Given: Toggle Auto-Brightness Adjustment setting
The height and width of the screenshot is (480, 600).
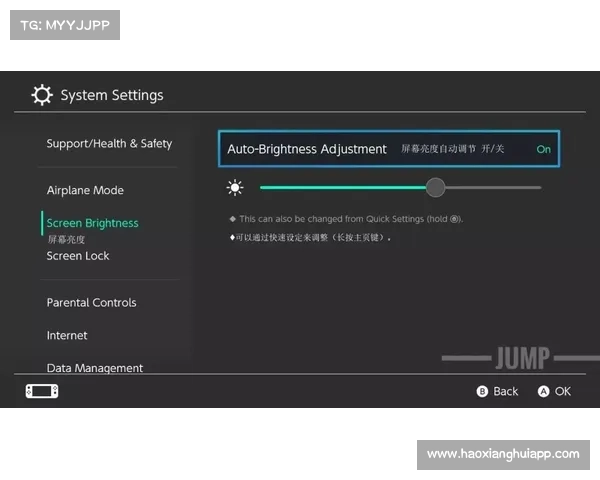Looking at the screenshot, I should 389,149.
